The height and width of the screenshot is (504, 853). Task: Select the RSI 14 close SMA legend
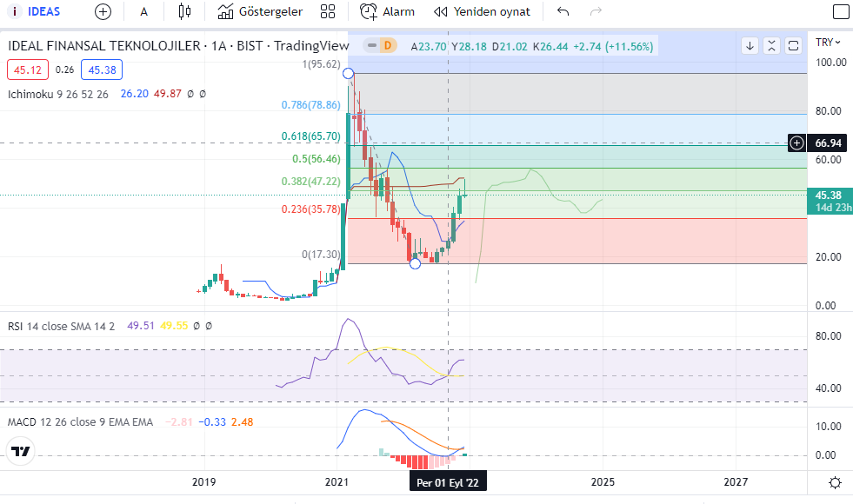(x=61, y=326)
